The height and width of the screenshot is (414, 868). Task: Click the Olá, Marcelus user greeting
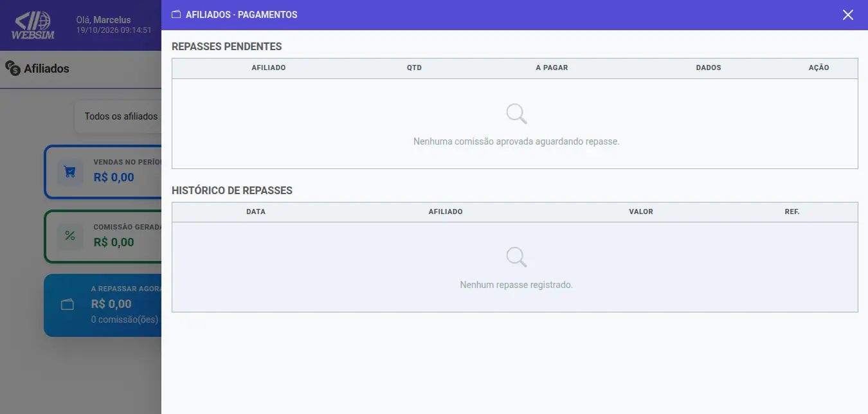tap(104, 20)
